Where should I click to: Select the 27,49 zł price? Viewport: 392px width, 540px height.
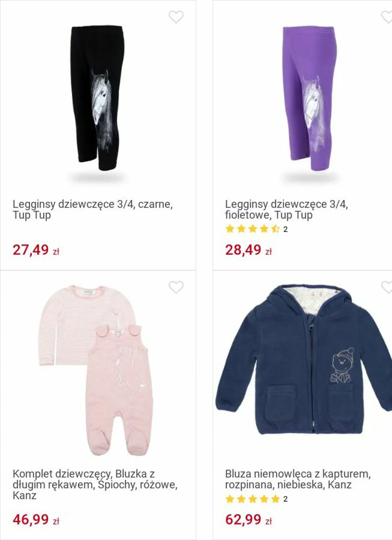pyautogui.click(x=36, y=250)
